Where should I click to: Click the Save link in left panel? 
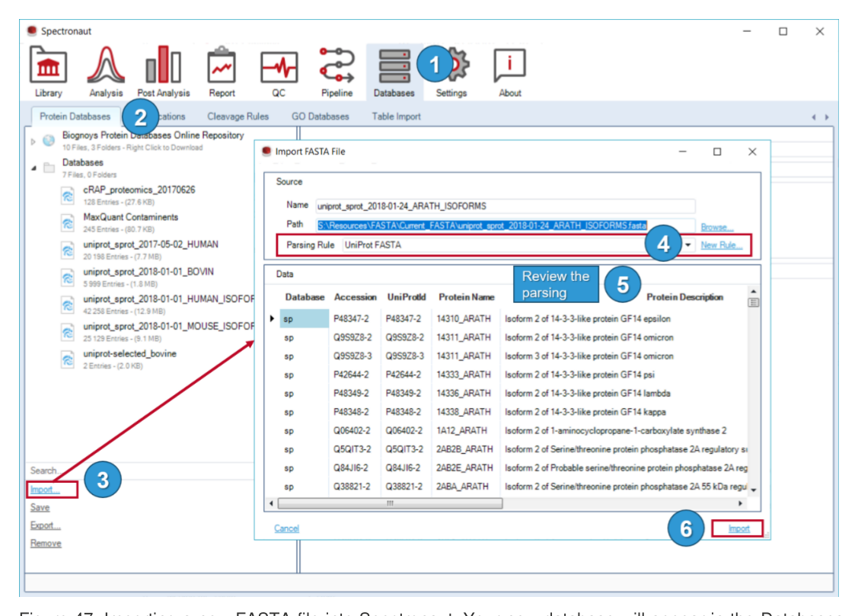click(40, 508)
